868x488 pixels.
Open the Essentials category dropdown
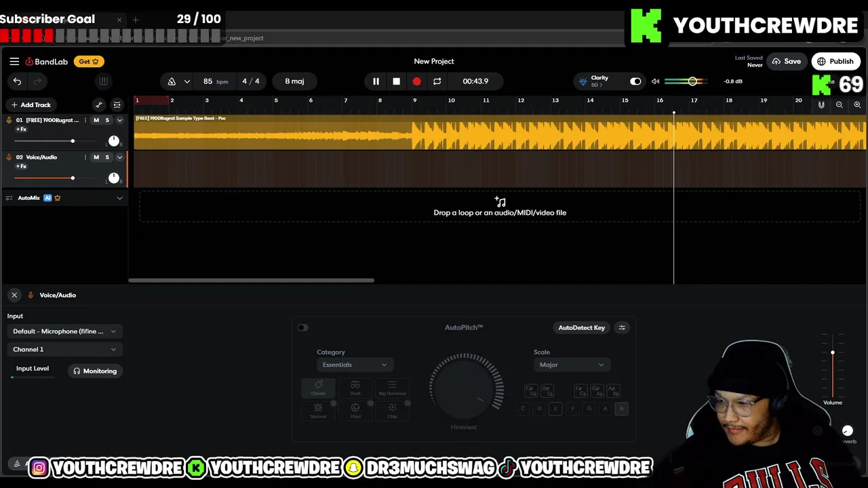click(x=354, y=365)
